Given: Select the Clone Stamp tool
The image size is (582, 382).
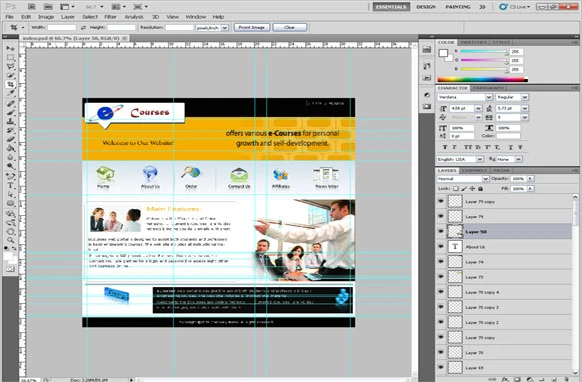Looking at the screenshot, I should pos(10,121).
